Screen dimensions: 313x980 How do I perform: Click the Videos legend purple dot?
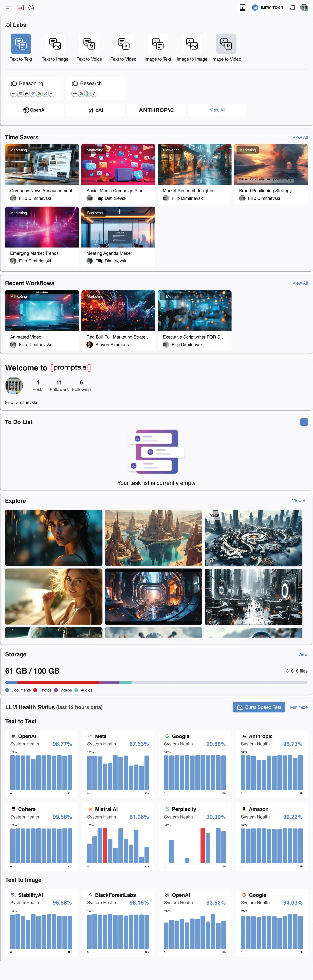point(56,690)
